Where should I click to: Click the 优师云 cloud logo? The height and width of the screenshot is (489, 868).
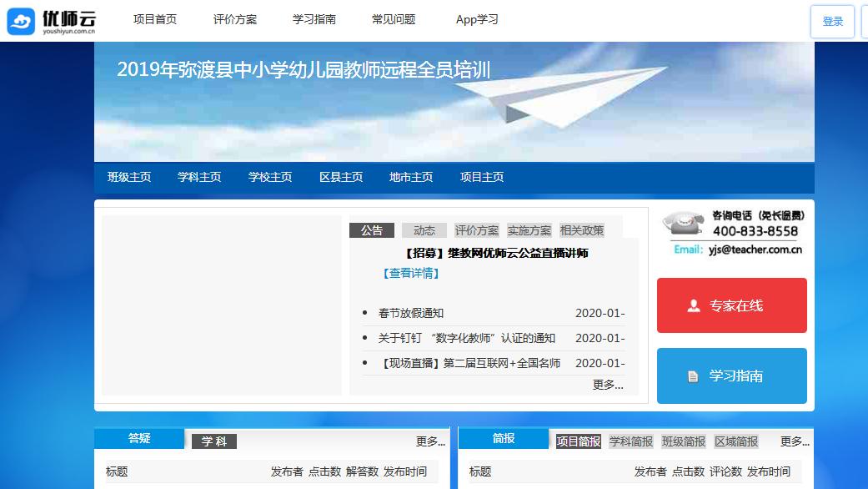[22, 21]
